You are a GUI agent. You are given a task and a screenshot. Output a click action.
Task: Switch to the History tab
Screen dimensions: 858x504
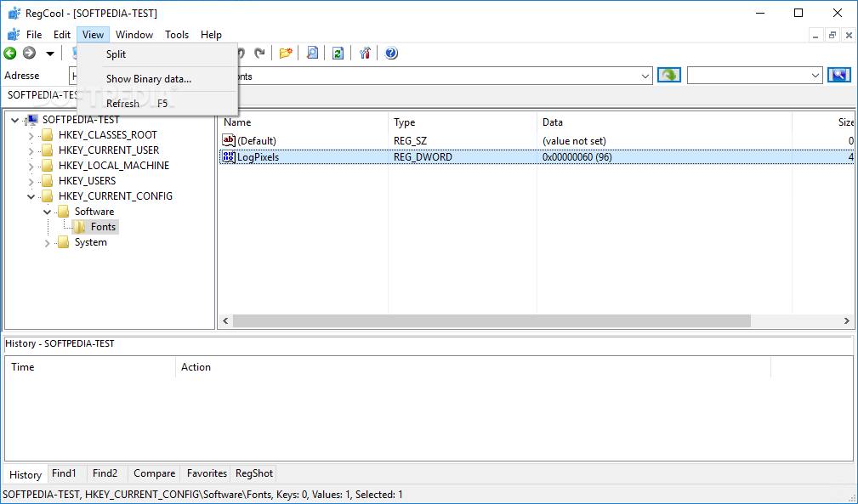coord(26,474)
